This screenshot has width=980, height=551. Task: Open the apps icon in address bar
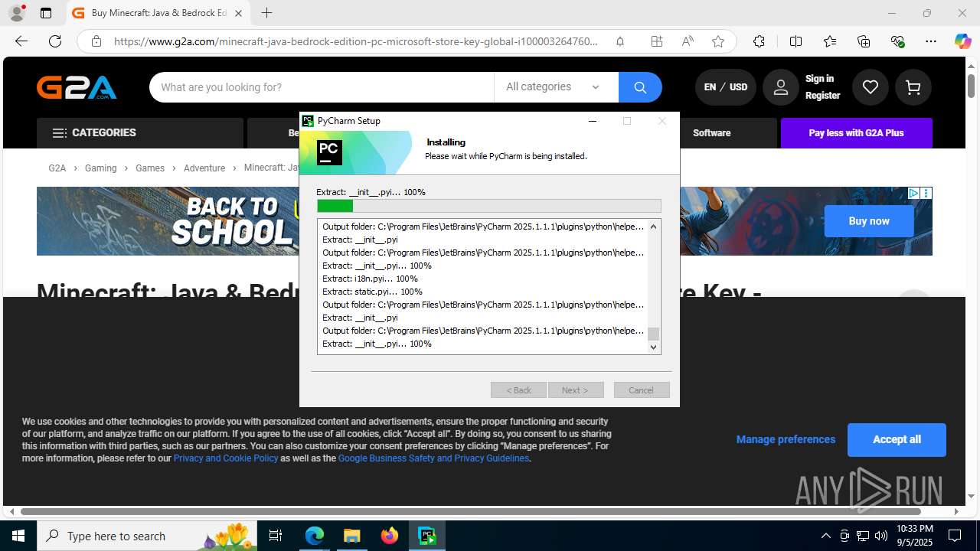657,41
